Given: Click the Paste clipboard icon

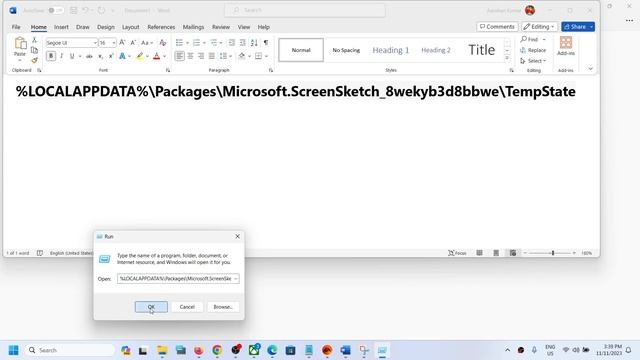Looking at the screenshot, I should click(x=20, y=43).
